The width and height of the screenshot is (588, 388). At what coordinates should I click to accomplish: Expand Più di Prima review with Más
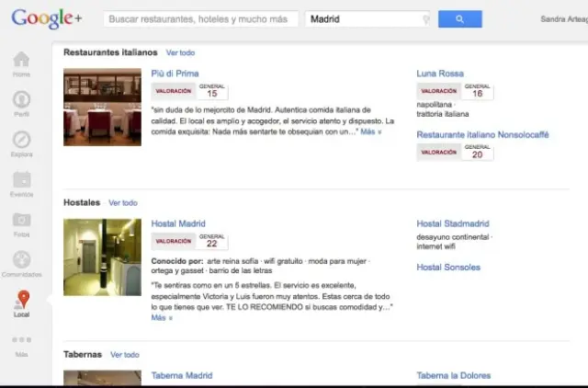tap(370, 131)
